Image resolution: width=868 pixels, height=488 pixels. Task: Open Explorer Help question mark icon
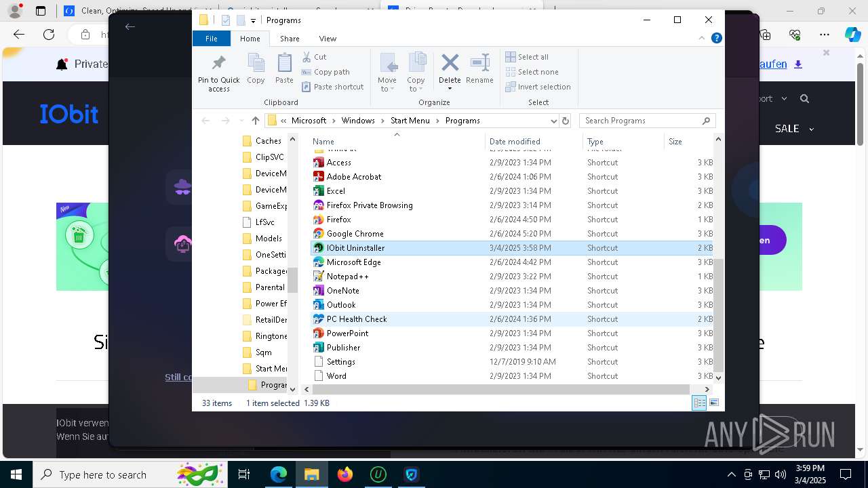click(716, 39)
